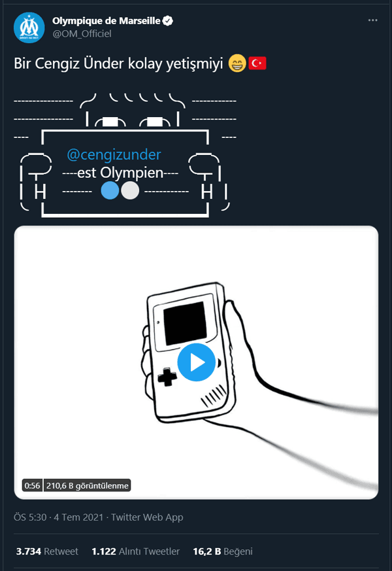Click the hand-drawn Game Boy screen in the video
Image resolution: width=392 pixels, height=571 pixels.
[x=186, y=323]
